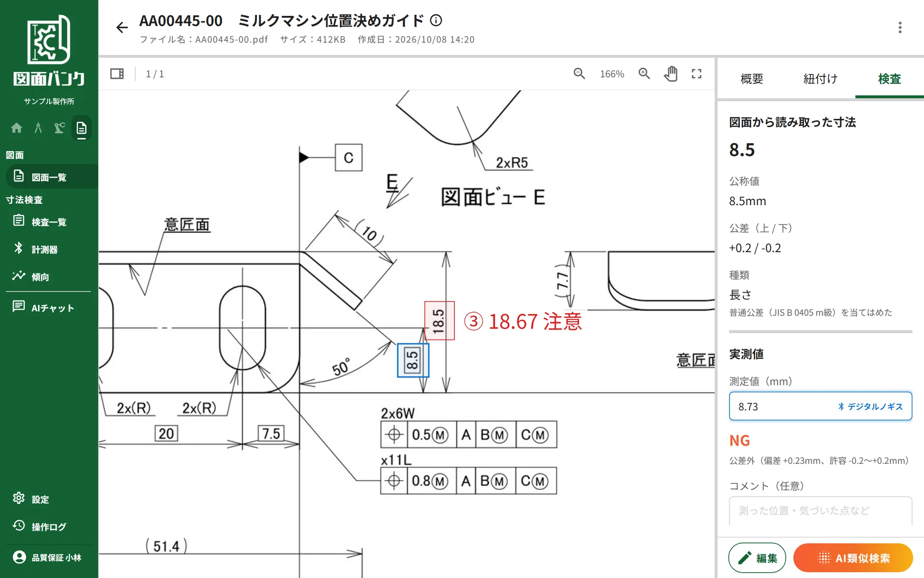Click the 測定値 input field showing 8.73

pyautogui.click(x=821, y=407)
